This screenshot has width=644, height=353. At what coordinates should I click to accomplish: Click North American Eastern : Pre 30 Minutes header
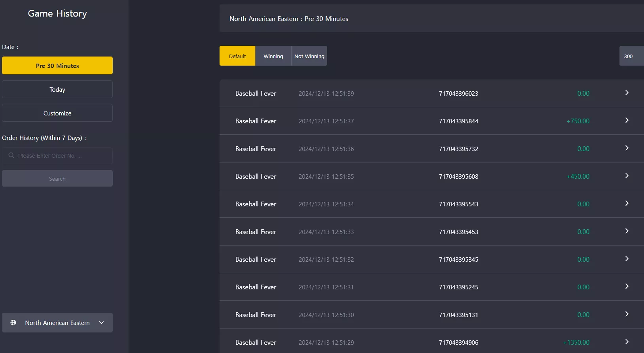289,19
